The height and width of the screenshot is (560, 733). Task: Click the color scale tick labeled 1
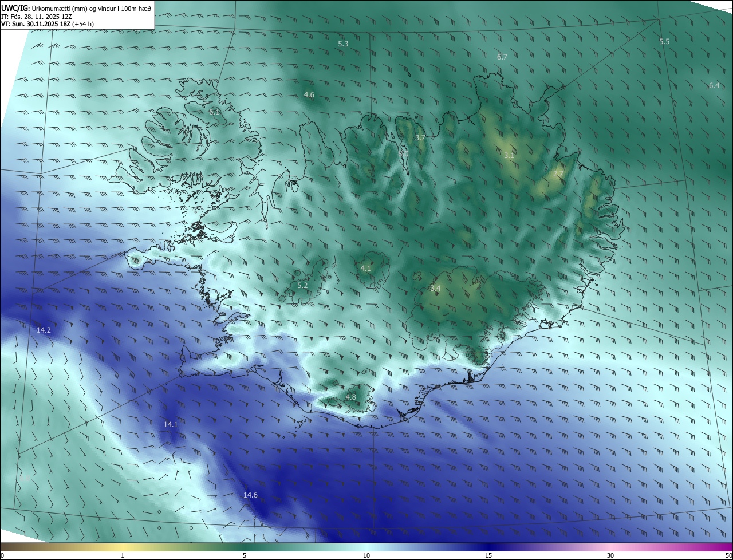tap(123, 555)
